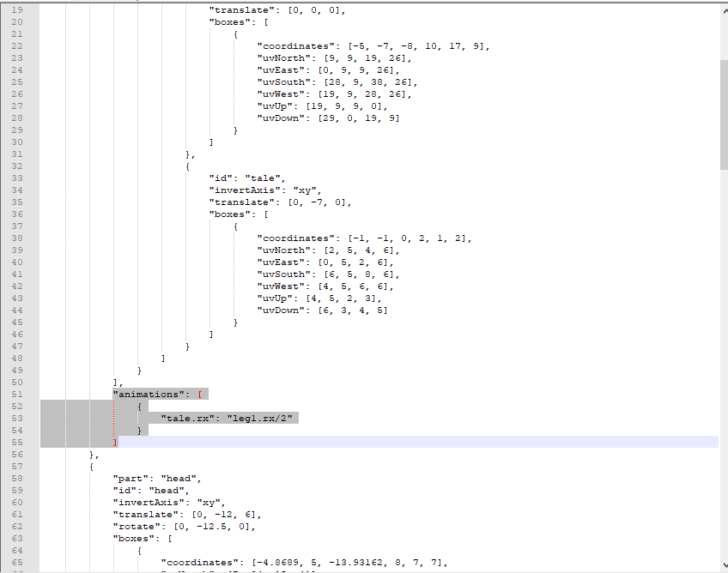Click "rotate": [0, -12.5, 0] entry
Image resolution: width=728 pixels, height=573 pixels.
(184, 527)
